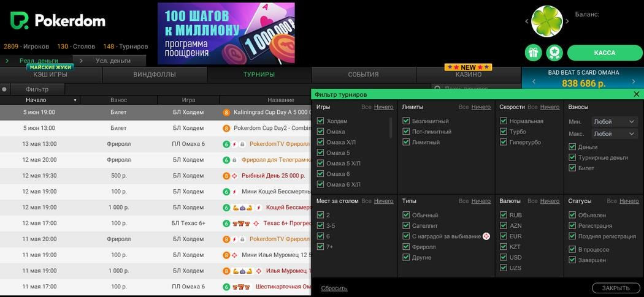Click the bounty target icon in Рыбный День row
The width and height of the screenshot is (644, 297).
pyautogui.click(x=234, y=176)
